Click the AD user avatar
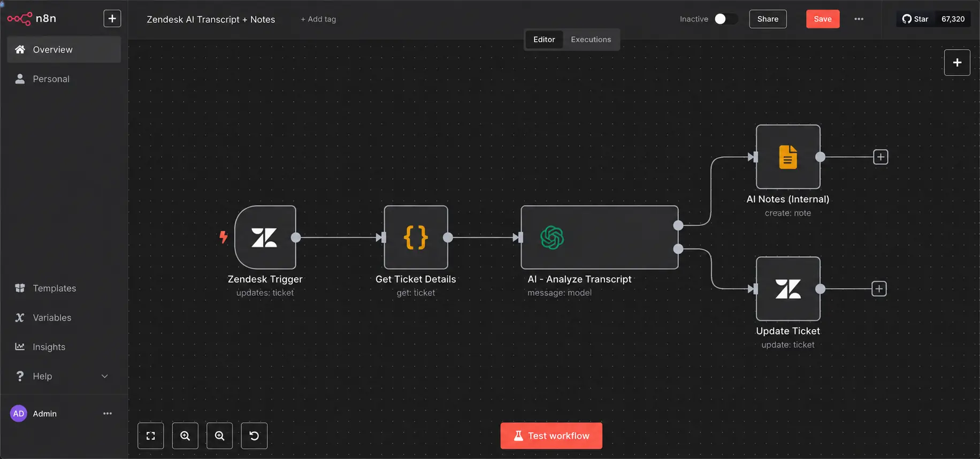This screenshot has width=980, height=459. 19,414
